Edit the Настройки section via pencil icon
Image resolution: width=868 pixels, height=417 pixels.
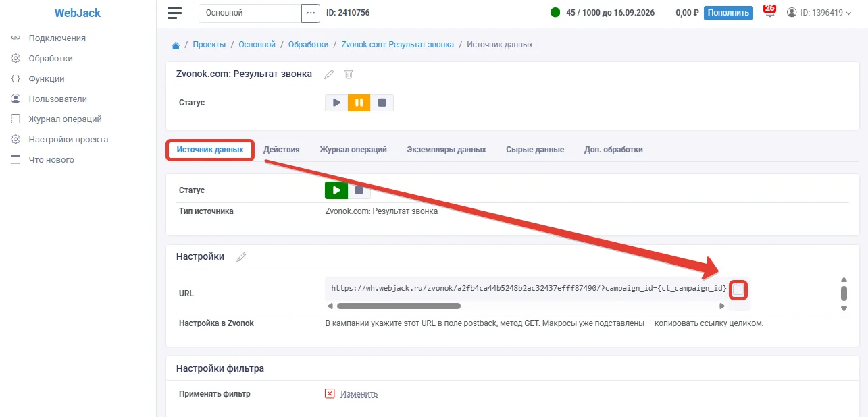tap(241, 257)
